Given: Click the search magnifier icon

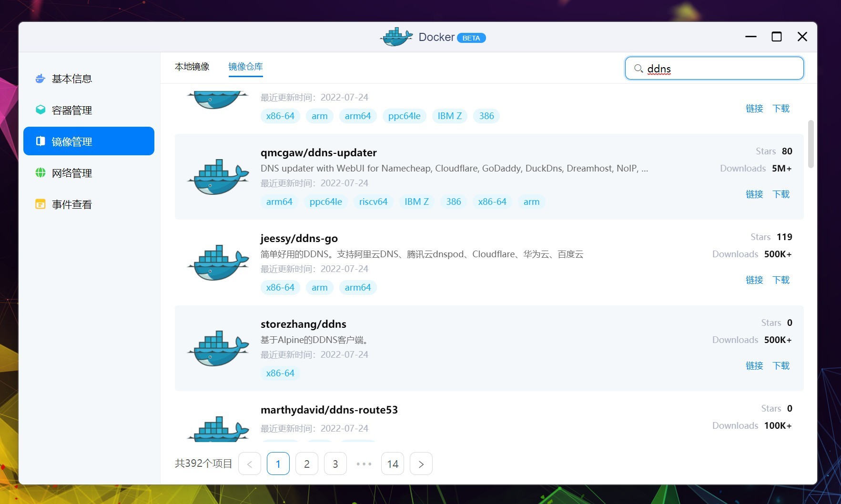Looking at the screenshot, I should pos(638,69).
